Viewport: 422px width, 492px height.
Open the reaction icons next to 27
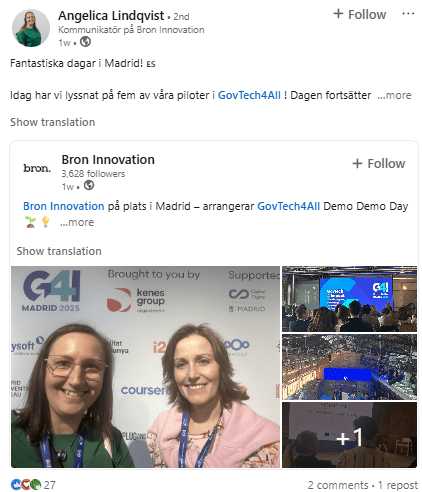(26, 484)
